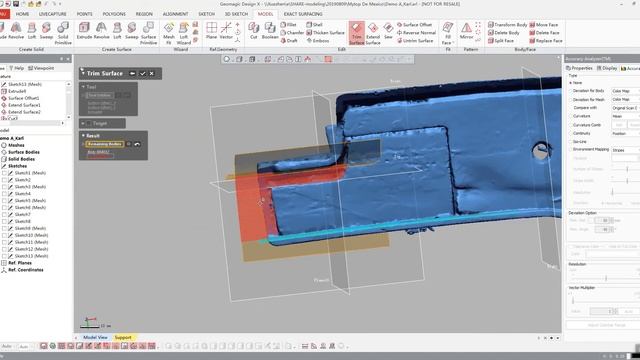Click Solid Primitive tool

63,33
